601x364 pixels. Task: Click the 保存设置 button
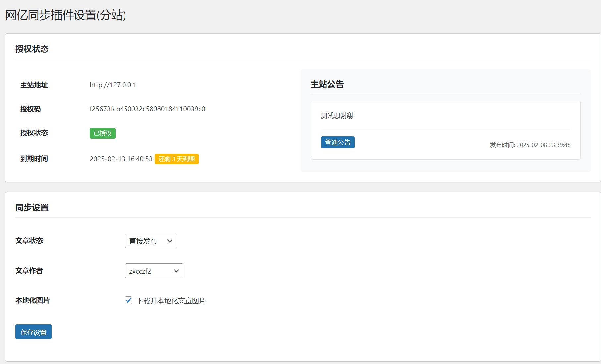pyautogui.click(x=33, y=332)
